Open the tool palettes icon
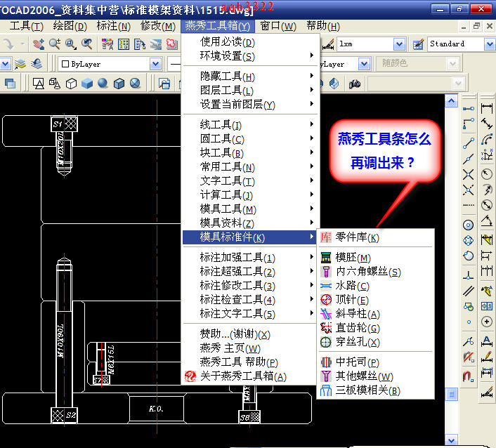 click(140, 44)
